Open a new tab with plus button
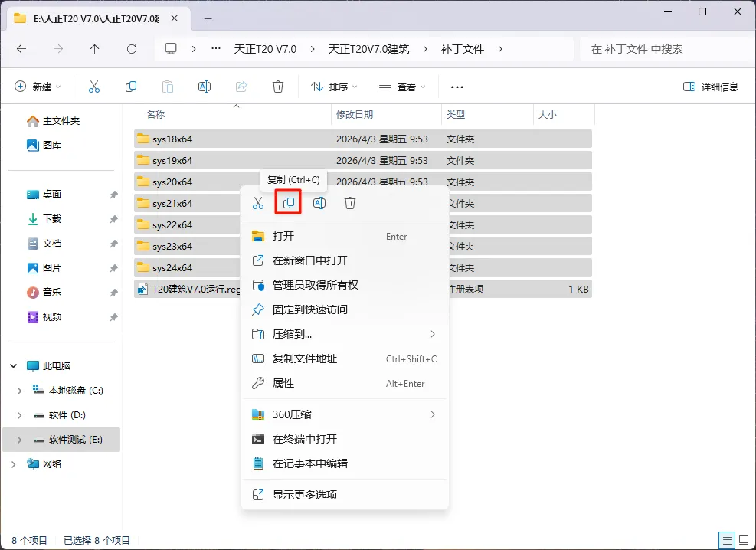Screen dimensions: 756x550 208,19
